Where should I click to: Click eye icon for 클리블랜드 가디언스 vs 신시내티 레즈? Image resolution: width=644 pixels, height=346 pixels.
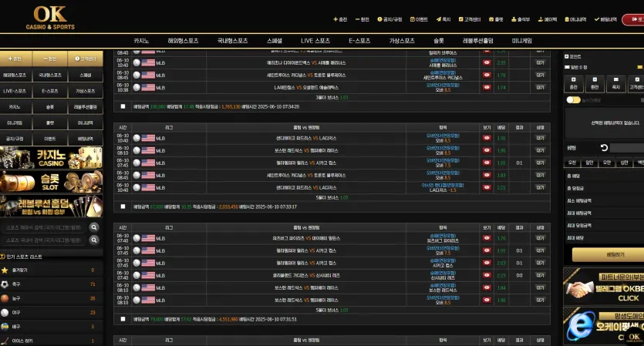[487, 275]
